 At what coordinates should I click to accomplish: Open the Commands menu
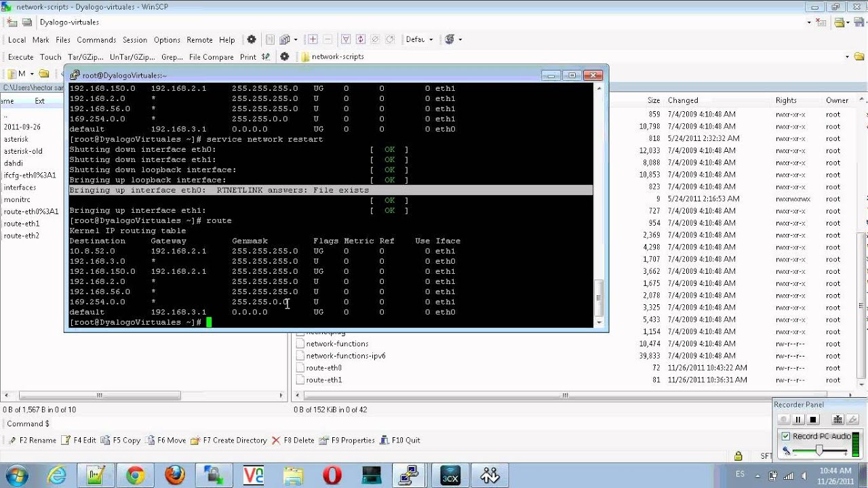click(96, 40)
